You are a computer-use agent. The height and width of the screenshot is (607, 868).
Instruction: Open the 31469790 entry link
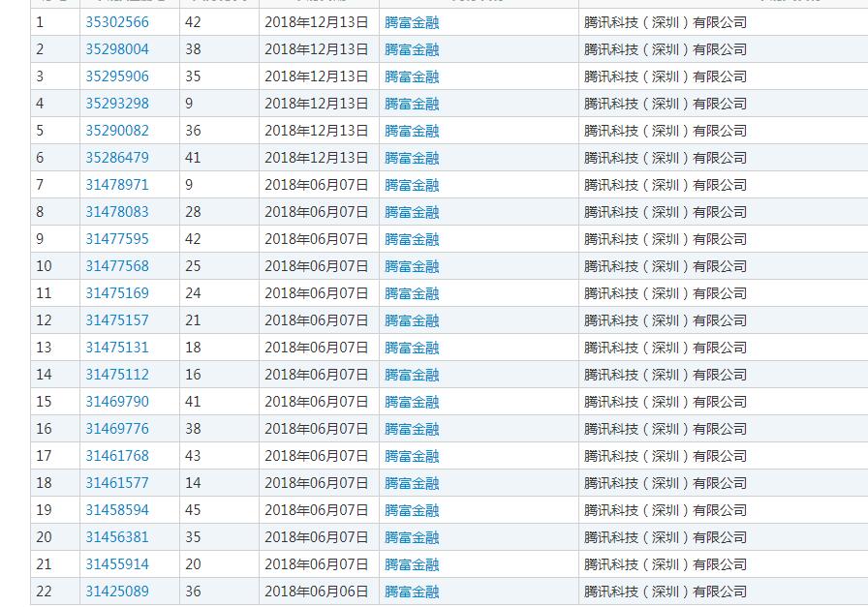pos(117,402)
